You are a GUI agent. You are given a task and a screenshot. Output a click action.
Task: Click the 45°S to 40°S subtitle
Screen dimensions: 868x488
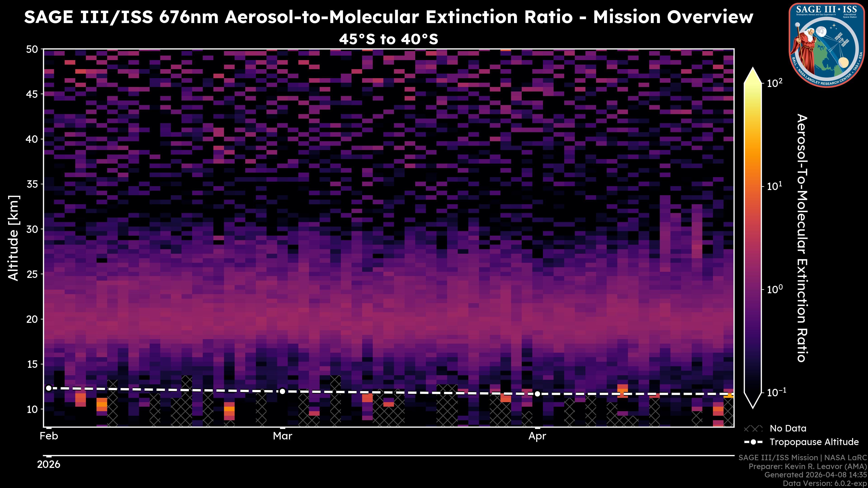pos(388,39)
